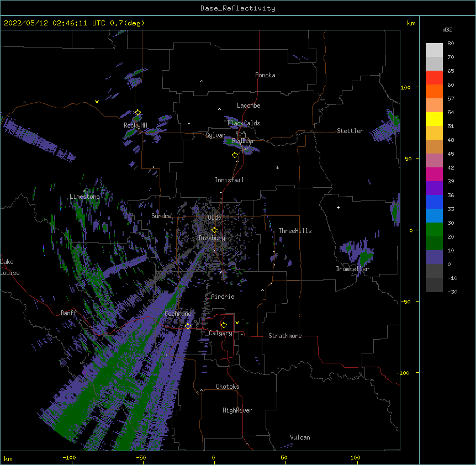
Task: Pick the top white swatch below 80 dBZ
Action: [434, 50]
